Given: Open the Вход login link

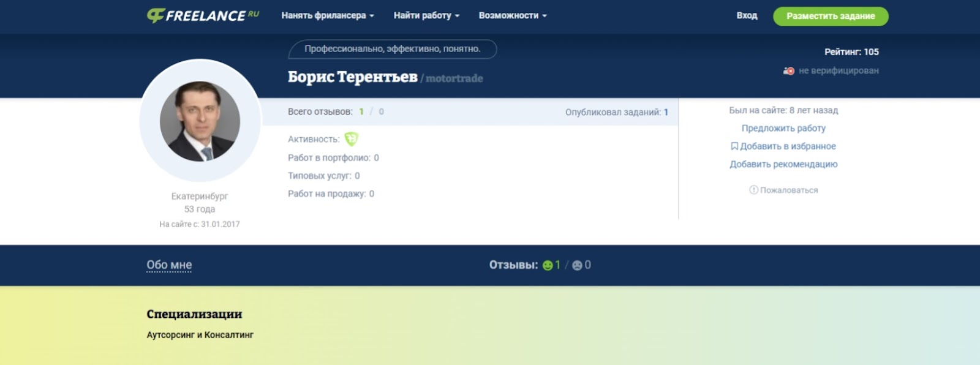Looking at the screenshot, I should 747,15.
